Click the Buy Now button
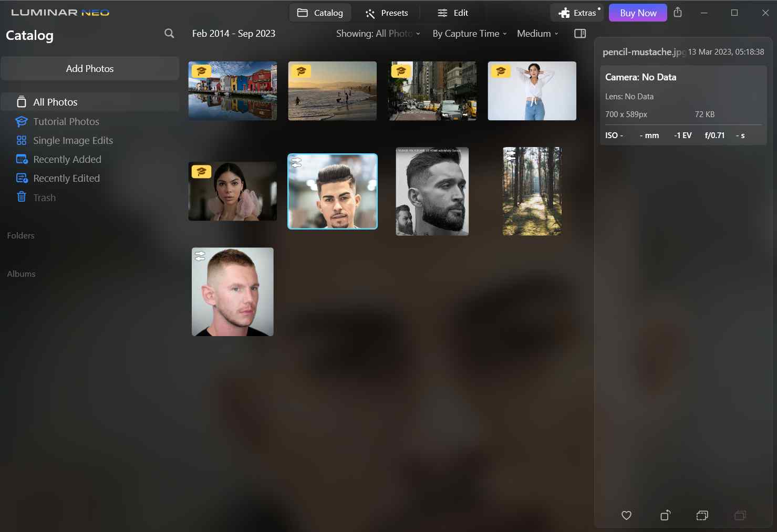Screen dimensions: 777x532 [x=638, y=13]
